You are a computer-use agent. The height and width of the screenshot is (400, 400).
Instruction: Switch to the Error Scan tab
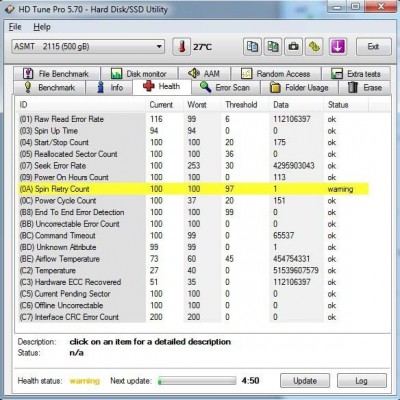(x=225, y=88)
